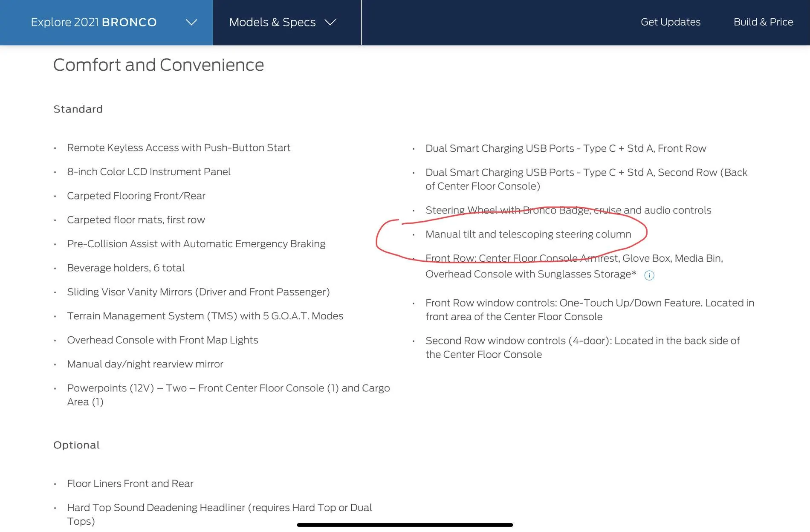Screen dimensions: 810x532
Task: Select the Models & Specs menu label
Action: pos(272,22)
